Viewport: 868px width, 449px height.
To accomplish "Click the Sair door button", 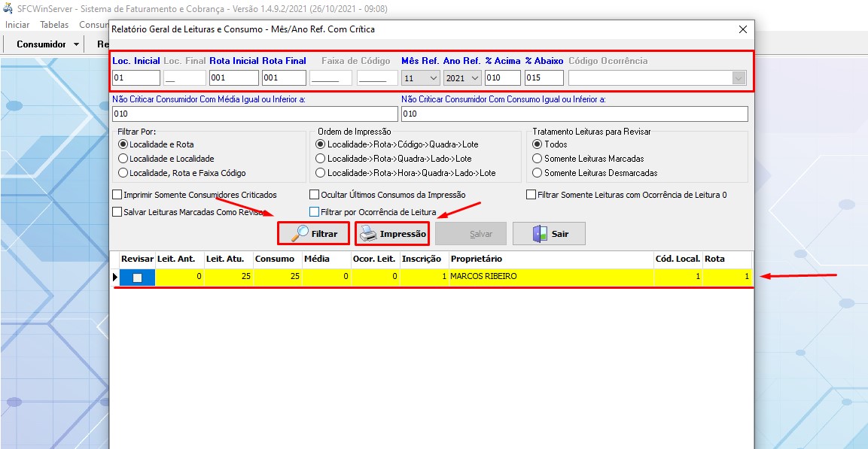I will [x=549, y=234].
